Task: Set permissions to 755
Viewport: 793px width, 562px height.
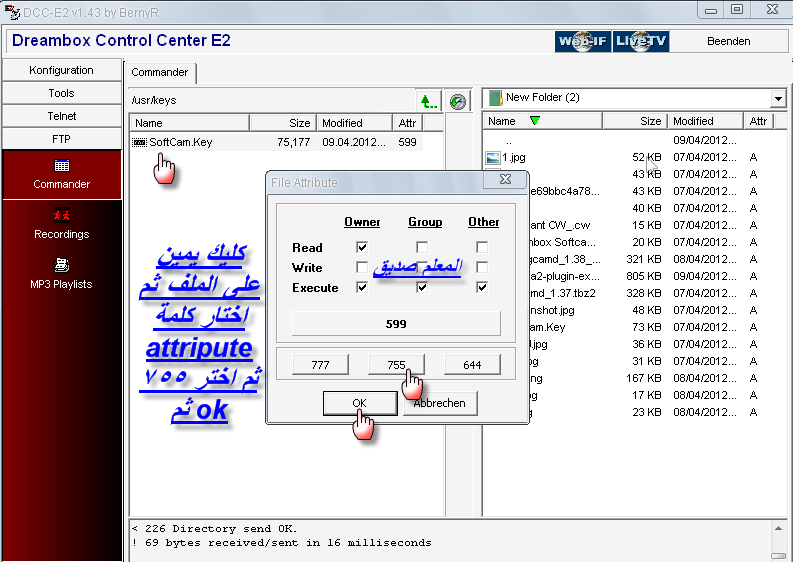Action: click(396, 365)
